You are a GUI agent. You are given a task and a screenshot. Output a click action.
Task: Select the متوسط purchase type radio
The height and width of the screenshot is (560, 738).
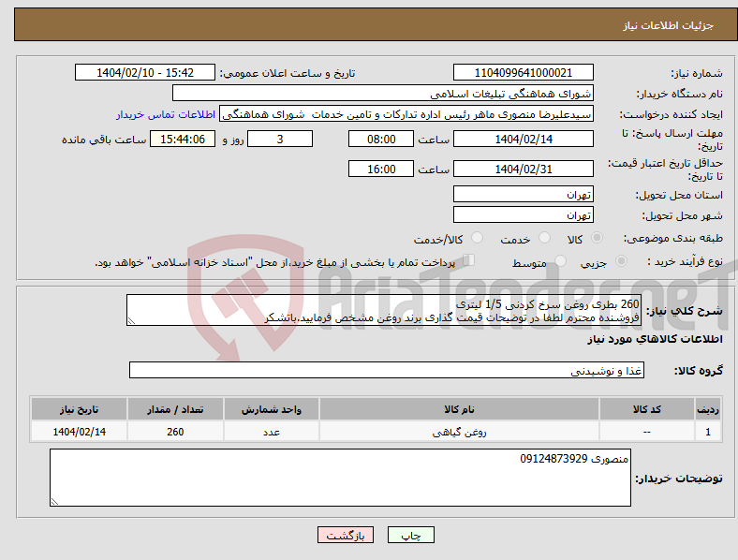[561, 260]
